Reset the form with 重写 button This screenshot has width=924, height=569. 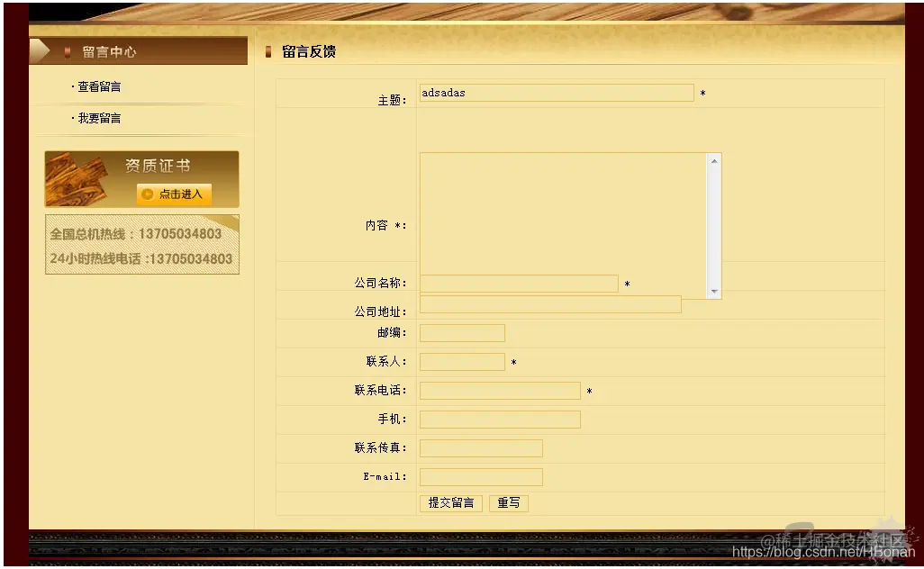pyautogui.click(x=509, y=503)
